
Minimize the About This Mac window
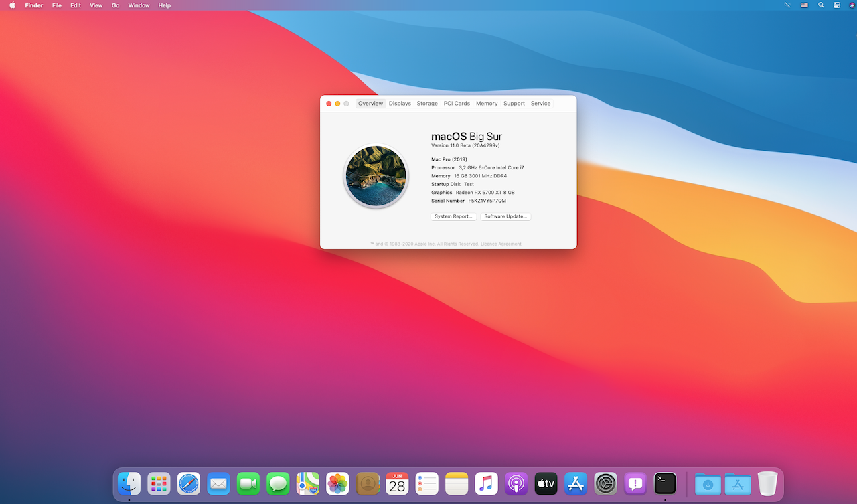coord(337,104)
